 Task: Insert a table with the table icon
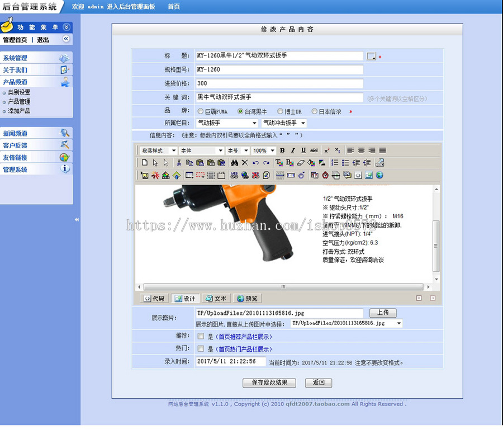point(189,175)
